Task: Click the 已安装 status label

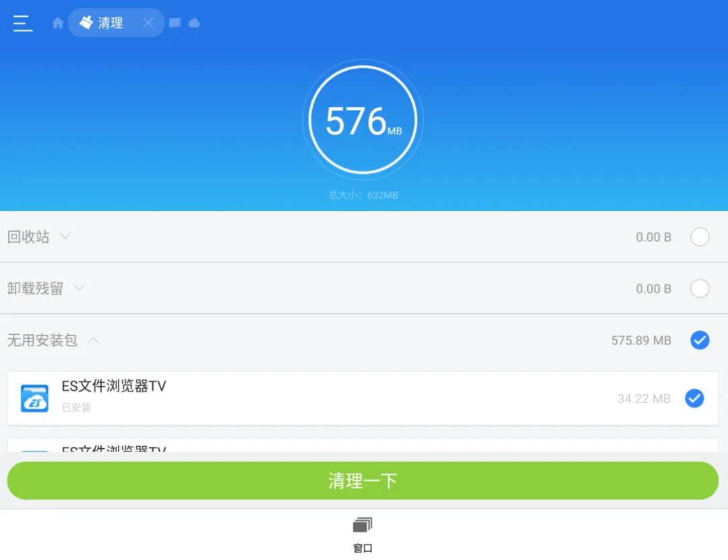Action: (76, 407)
